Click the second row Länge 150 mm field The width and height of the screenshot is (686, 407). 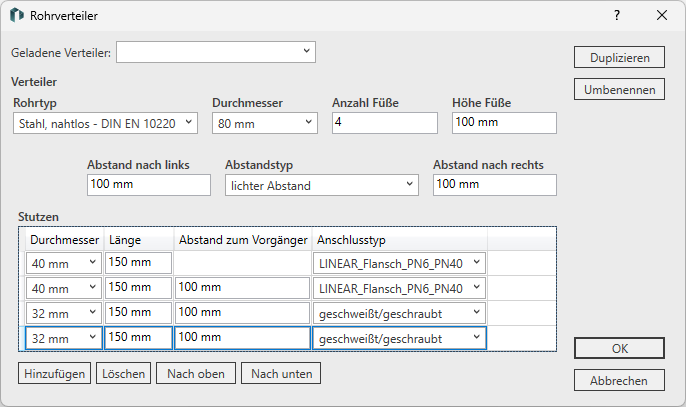[138, 288]
